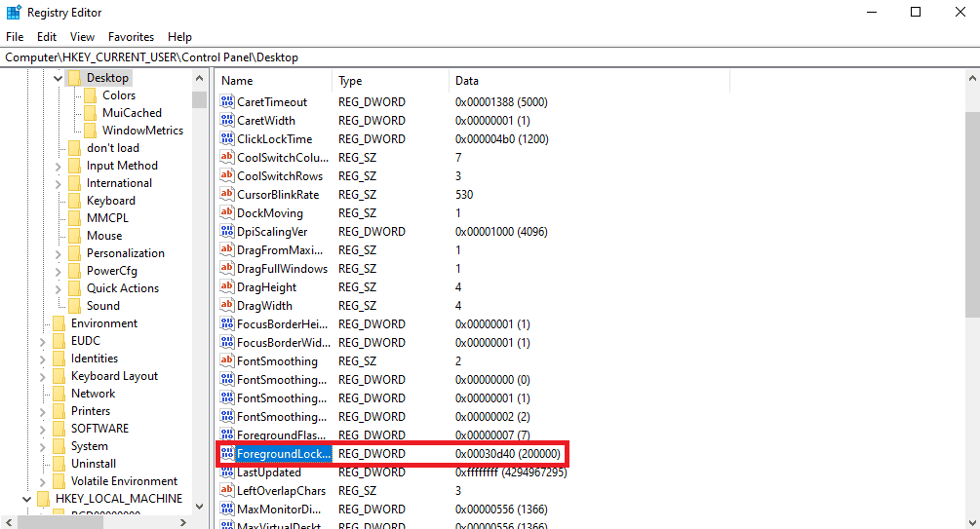Select the System key in tree

coord(90,446)
